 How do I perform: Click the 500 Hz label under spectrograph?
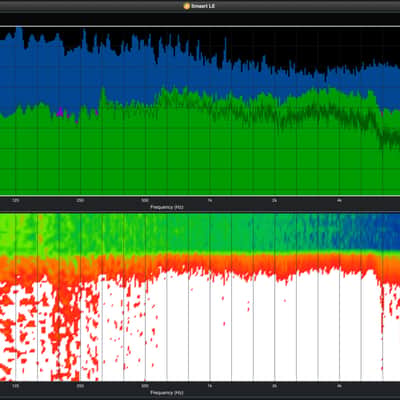tap(145, 386)
